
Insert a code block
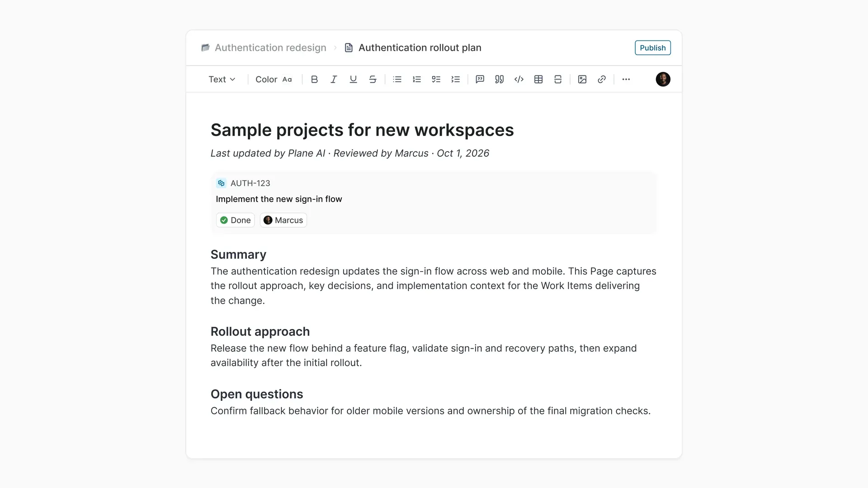tap(519, 80)
